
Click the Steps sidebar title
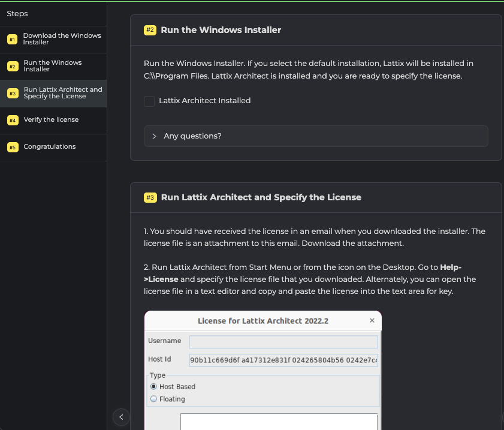(x=17, y=14)
